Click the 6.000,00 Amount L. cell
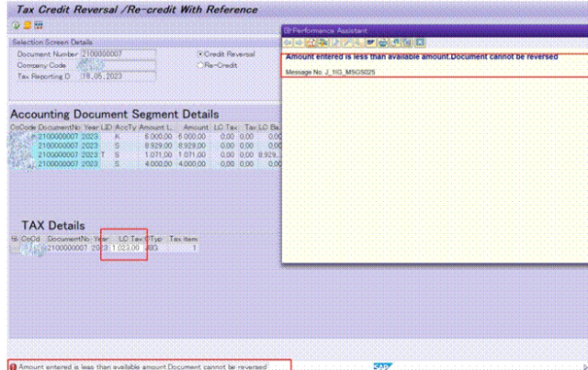The image size is (588, 370). [158, 137]
